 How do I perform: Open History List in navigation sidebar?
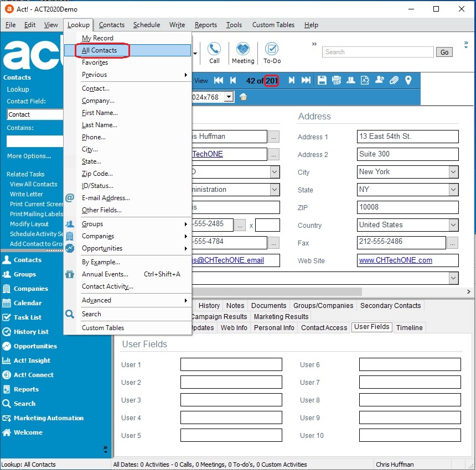pyautogui.click(x=25, y=332)
